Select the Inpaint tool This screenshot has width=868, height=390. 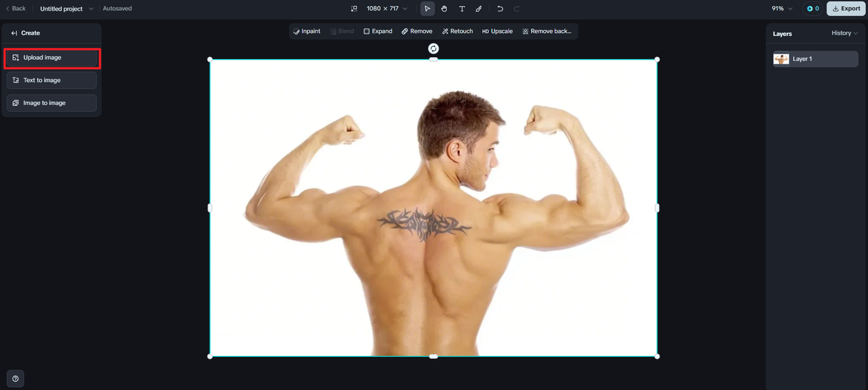click(307, 31)
